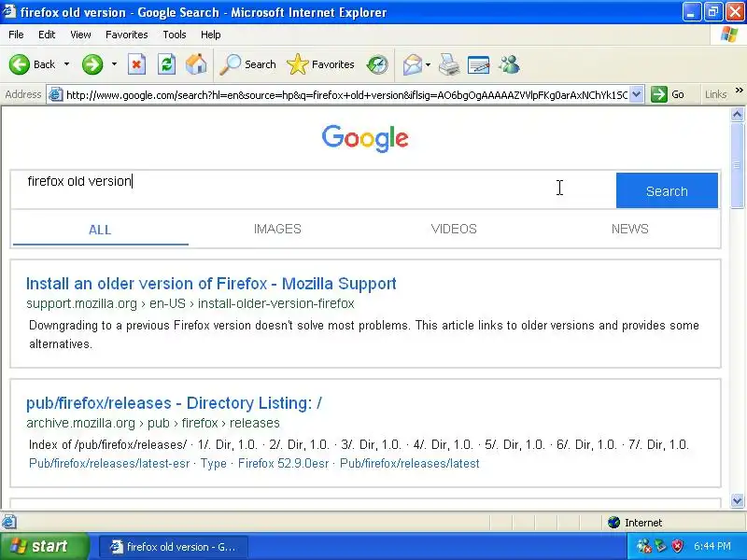Click the Google logo
Viewport: 747px width, 560px height.
pos(365,138)
